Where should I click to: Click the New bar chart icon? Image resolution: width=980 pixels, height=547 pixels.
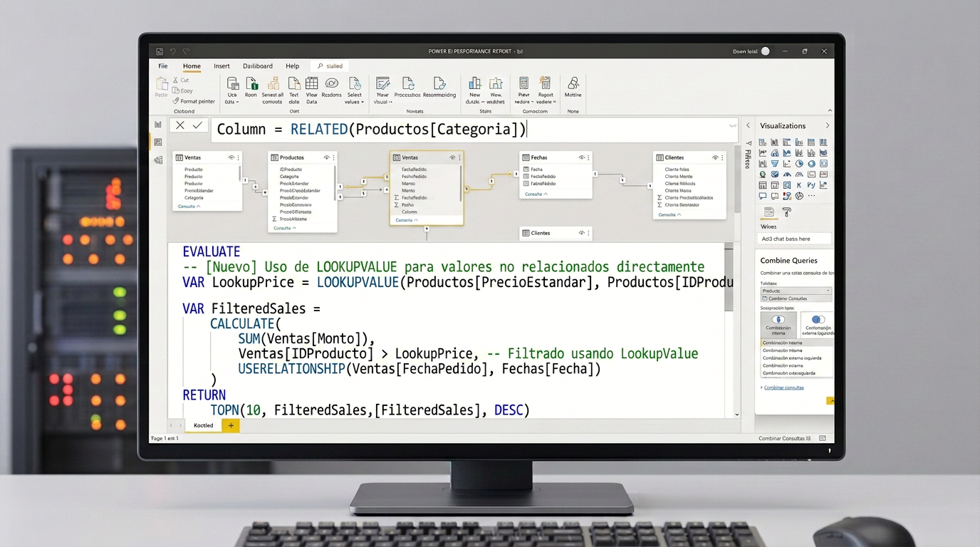[474, 84]
